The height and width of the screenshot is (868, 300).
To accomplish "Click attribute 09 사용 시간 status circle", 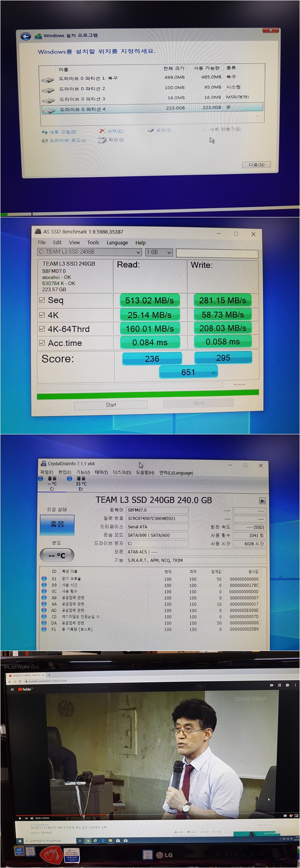I will [x=44, y=585].
